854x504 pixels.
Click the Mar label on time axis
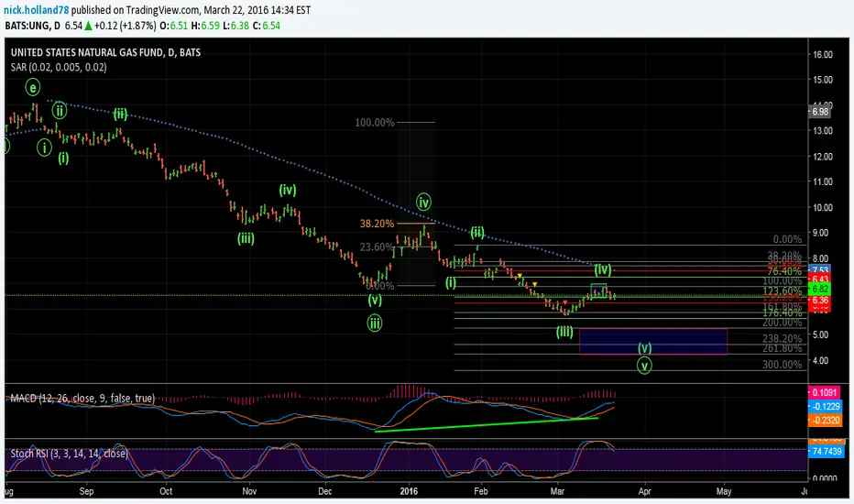pos(557,491)
